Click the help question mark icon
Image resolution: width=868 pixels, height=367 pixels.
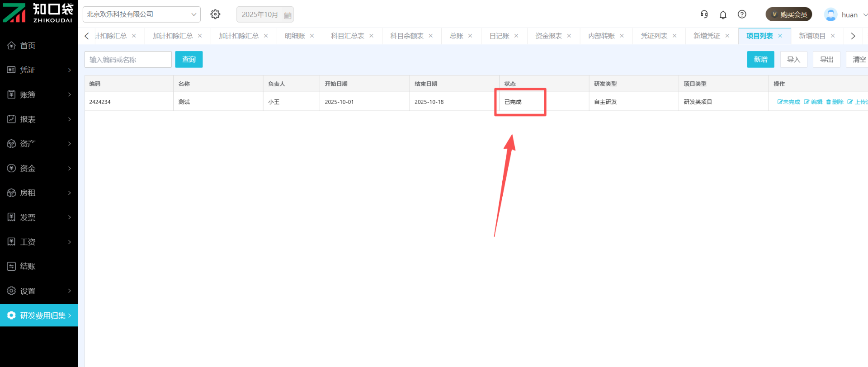[742, 14]
